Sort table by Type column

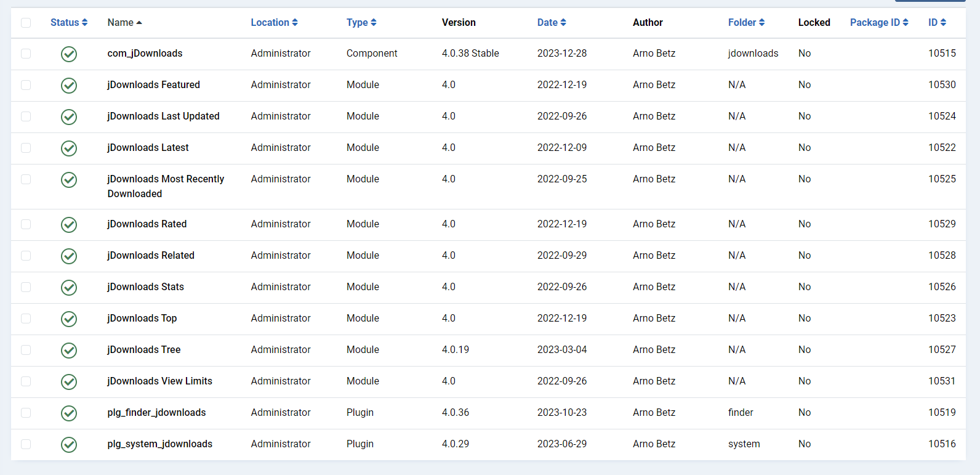(x=361, y=23)
